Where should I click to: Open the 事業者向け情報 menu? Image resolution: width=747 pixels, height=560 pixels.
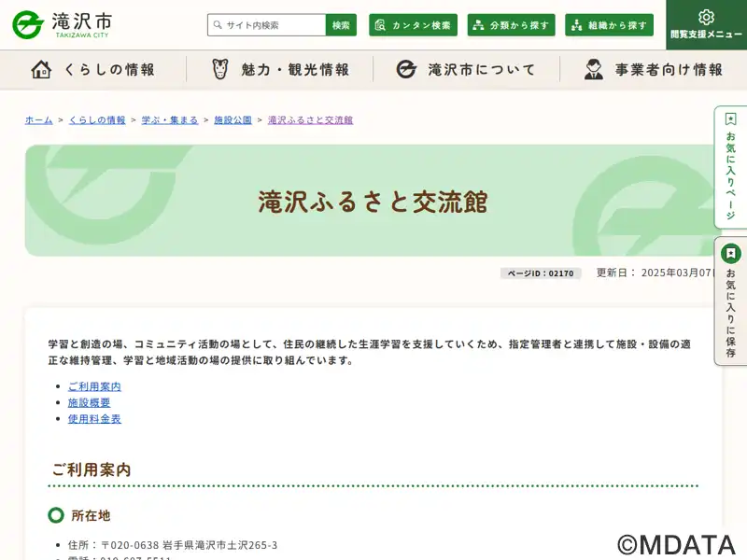pyautogui.click(x=653, y=70)
